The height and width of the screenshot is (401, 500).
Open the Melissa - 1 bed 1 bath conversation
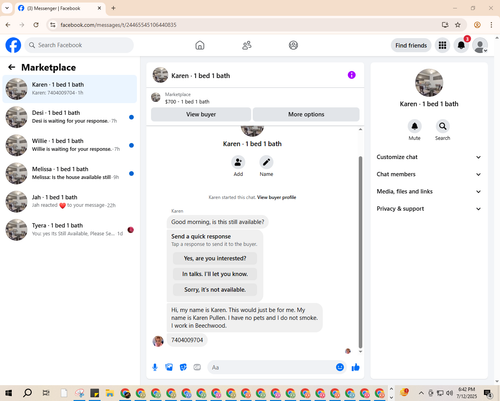70,173
